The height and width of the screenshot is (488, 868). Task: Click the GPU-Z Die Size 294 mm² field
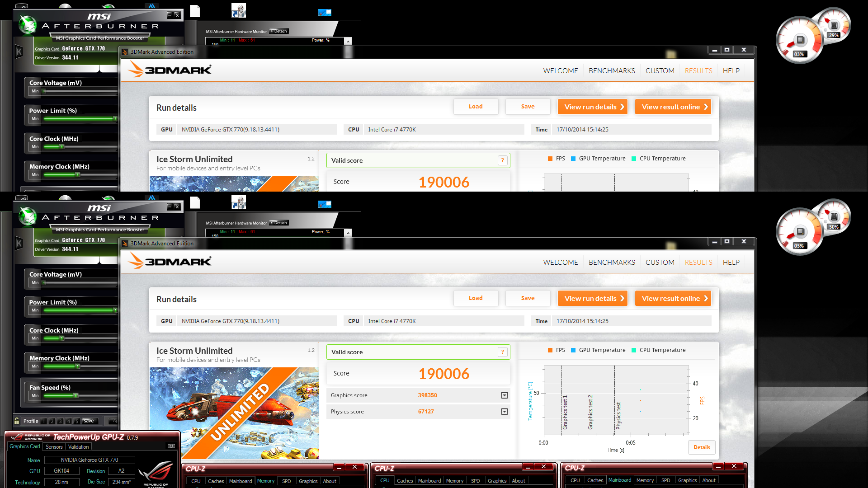(x=122, y=482)
